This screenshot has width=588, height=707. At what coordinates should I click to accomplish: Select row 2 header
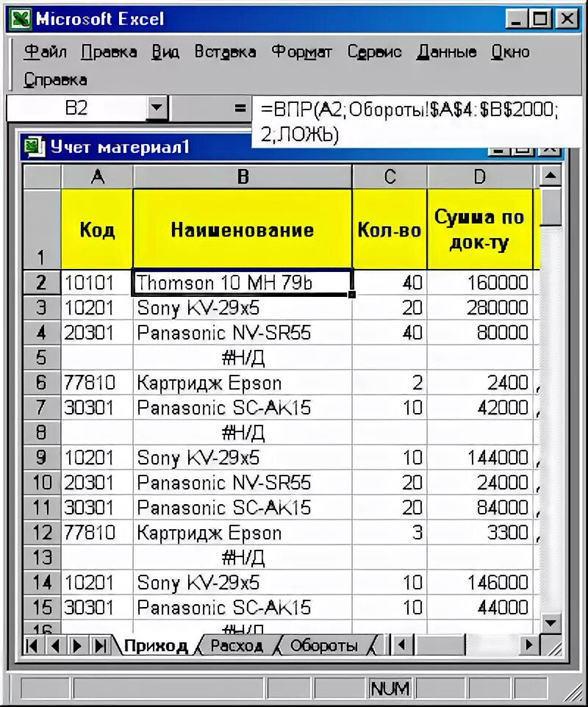tap(42, 283)
